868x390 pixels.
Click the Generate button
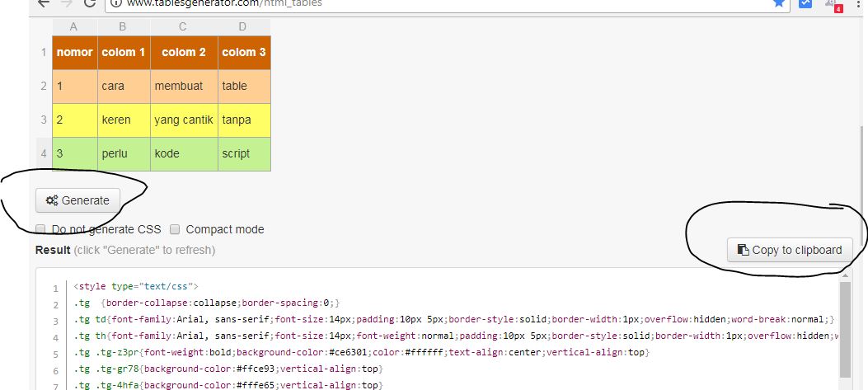tap(77, 200)
